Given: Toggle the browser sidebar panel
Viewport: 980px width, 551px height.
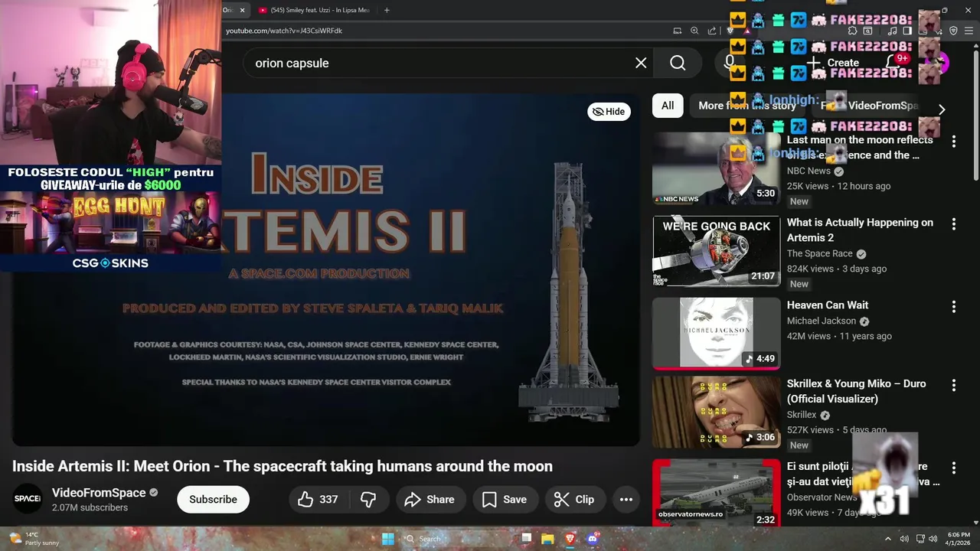Looking at the screenshot, I should [x=907, y=31].
